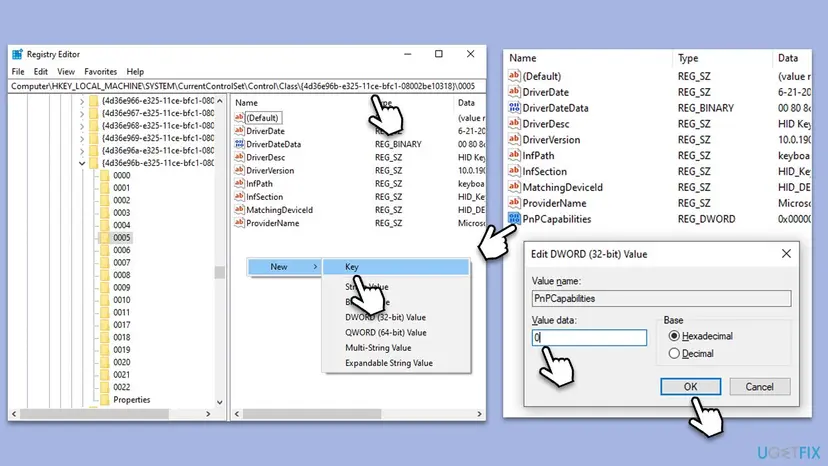Click the values pane horizontal scrollbar thumb
The width and height of the screenshot is (828, 466).
tap(312, 414)
